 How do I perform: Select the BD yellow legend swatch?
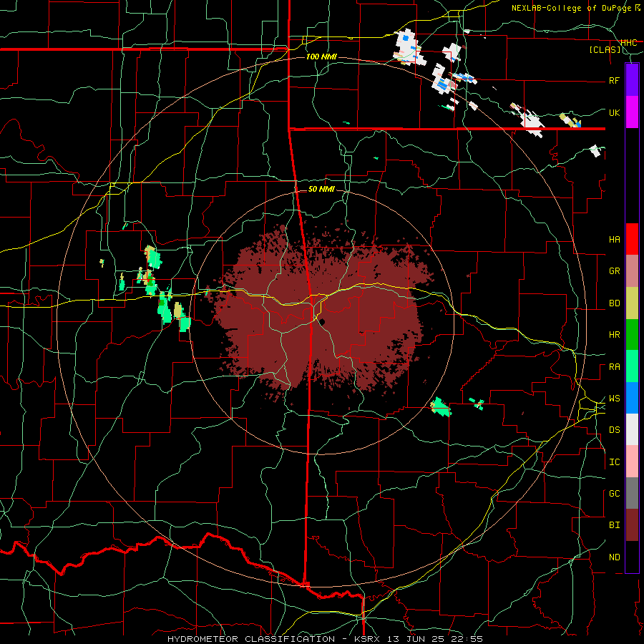coord(632,303)
